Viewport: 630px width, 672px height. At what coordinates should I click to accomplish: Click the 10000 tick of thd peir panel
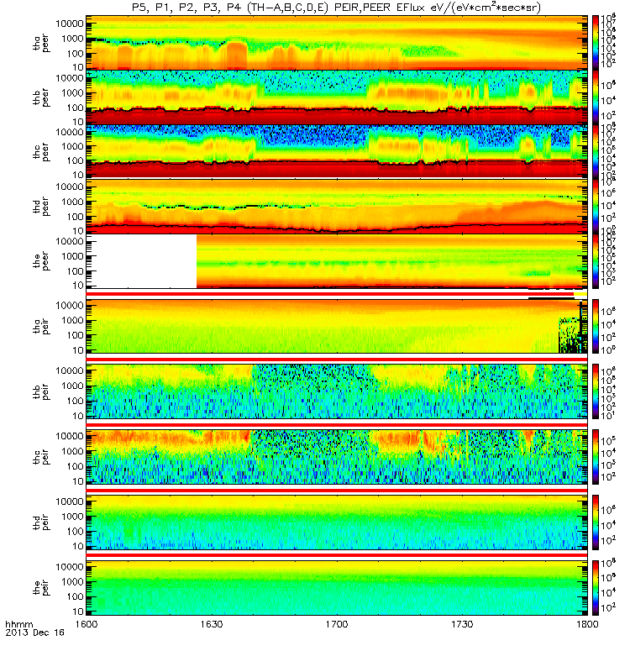click(x=70, y=501)
